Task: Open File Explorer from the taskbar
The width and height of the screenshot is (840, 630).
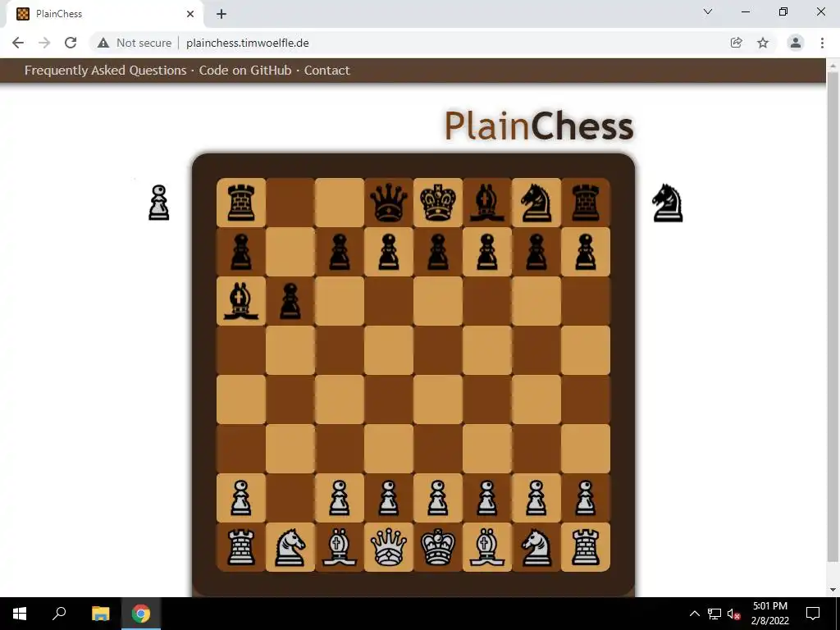Action: point(100,614)
